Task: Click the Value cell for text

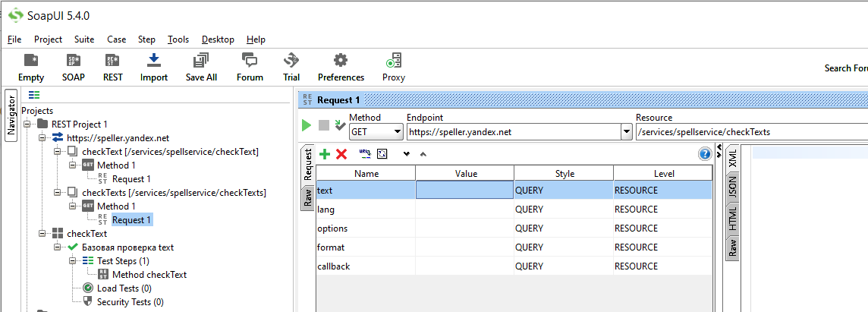Action: tap(464, 190)
